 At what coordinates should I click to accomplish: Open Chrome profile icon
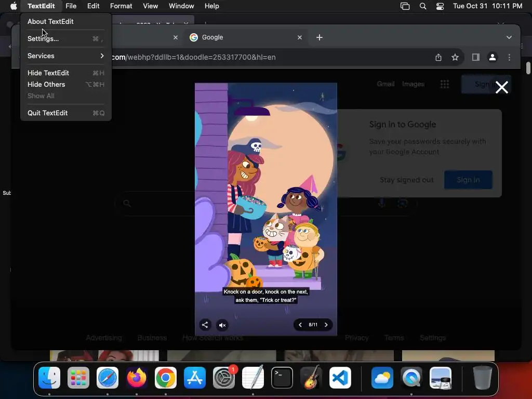pos(493,57)
